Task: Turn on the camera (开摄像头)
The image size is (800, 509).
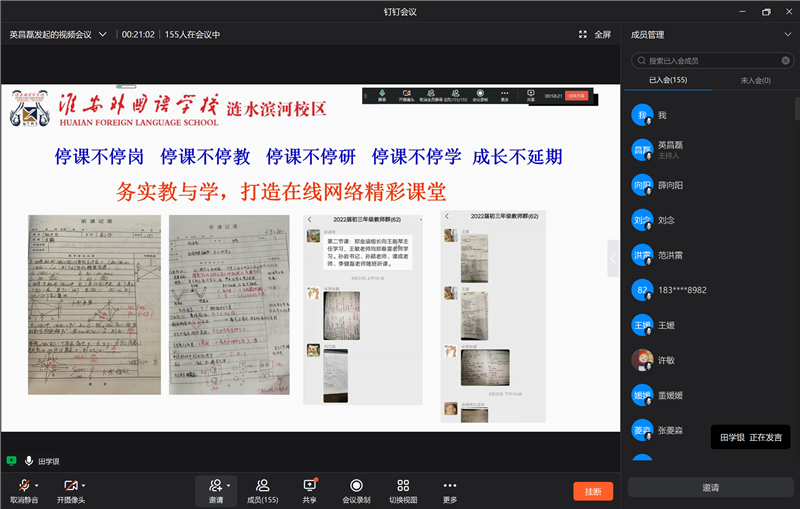Action: 70,486
